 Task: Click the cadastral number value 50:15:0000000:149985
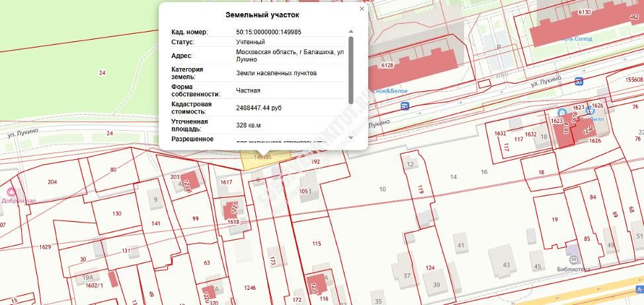coord(268,32)
